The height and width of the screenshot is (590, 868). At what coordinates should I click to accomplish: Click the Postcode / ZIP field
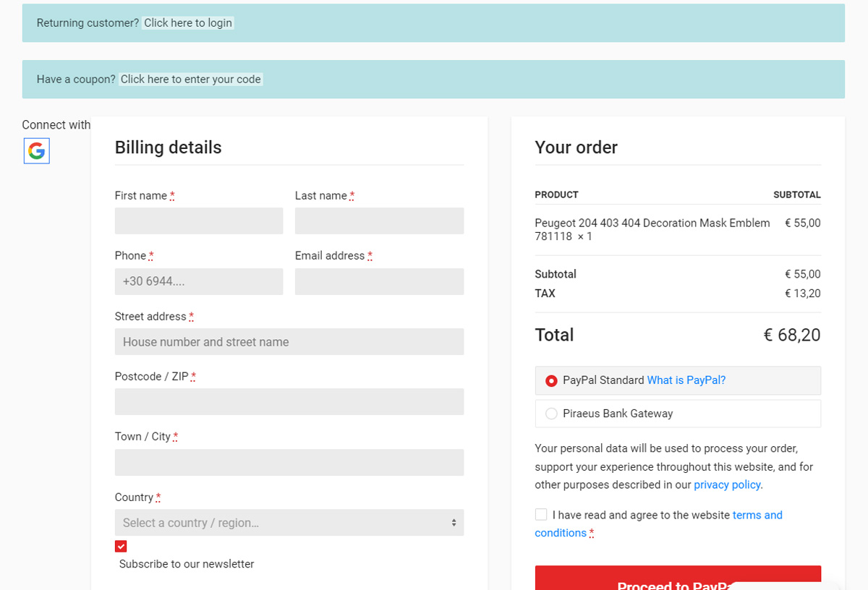pyautogui.click(x=289, y=402)
